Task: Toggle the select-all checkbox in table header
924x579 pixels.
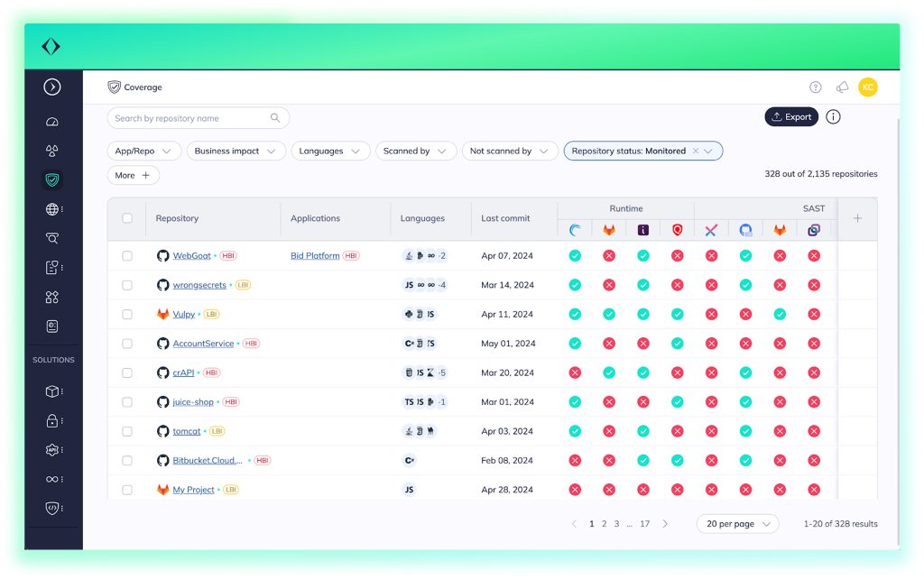Action: point(127,218)
